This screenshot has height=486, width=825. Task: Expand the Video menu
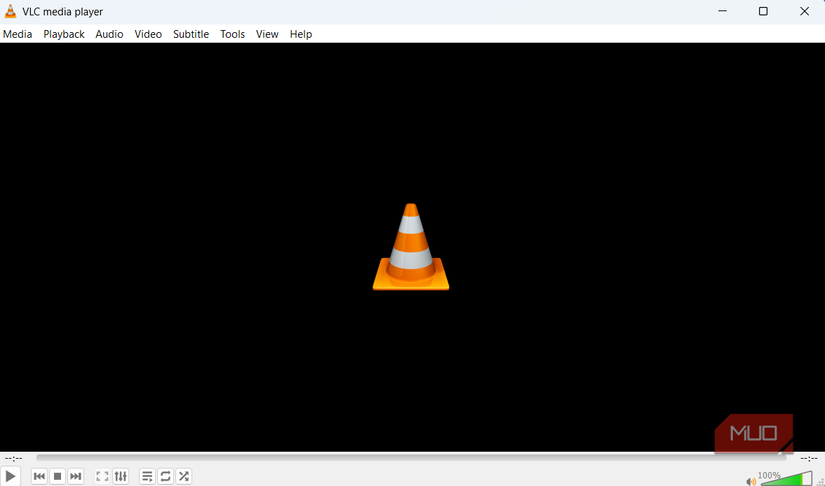click(x=148, y=34)
